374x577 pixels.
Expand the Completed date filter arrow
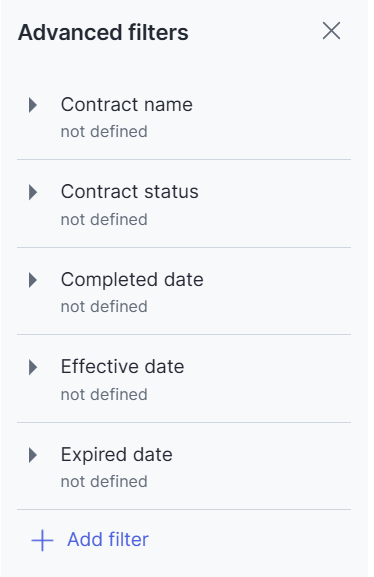pos(33,280)
